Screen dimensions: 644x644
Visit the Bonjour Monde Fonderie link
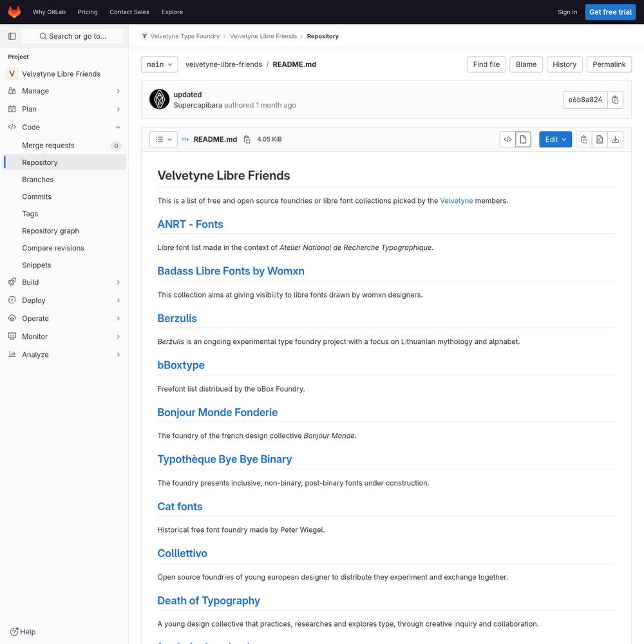[x=217, y=412]
